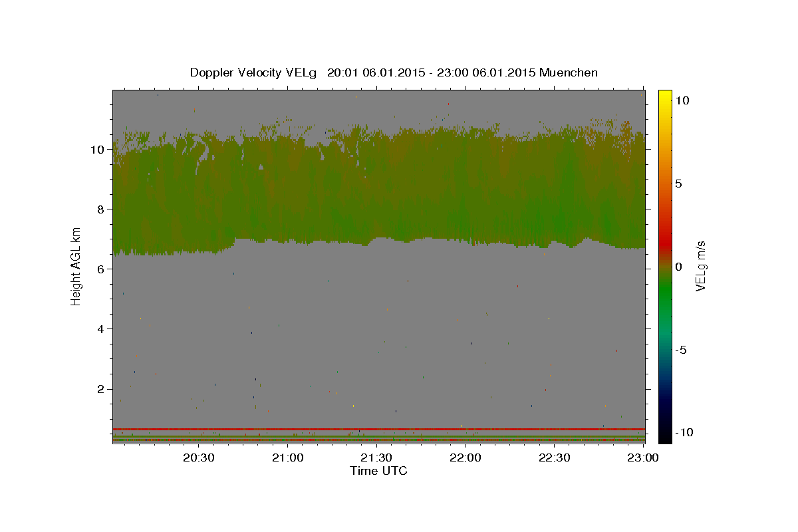798x532 pixels.
Task: Click the height tick label 2
Action: pos(102,389)
